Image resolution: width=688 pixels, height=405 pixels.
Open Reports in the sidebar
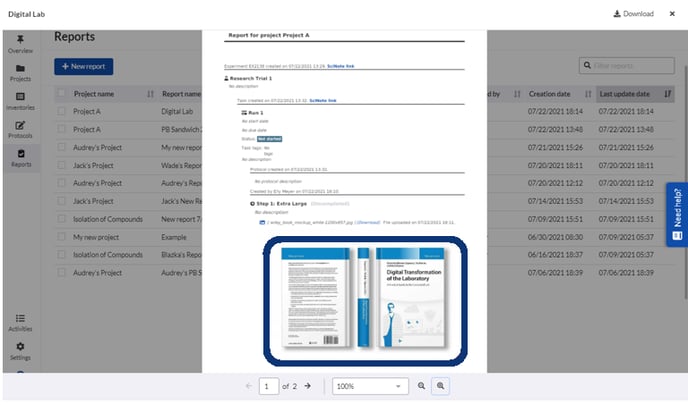point(21,158)
